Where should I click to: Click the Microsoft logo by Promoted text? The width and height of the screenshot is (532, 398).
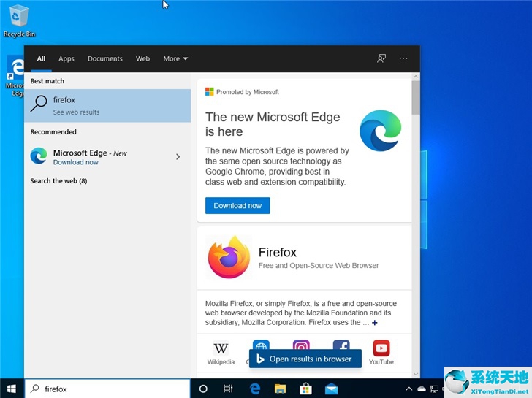coord(209,92)
